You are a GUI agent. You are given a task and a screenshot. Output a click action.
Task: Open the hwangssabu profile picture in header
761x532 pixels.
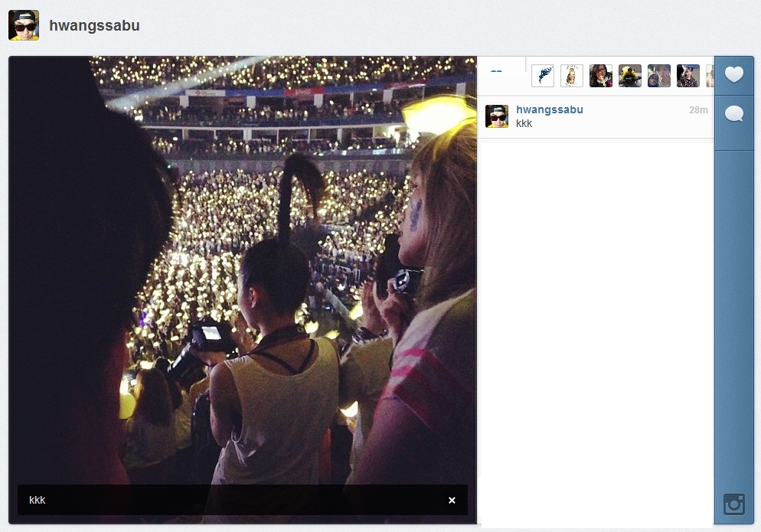pyautogui.click(x=24, y=25)
